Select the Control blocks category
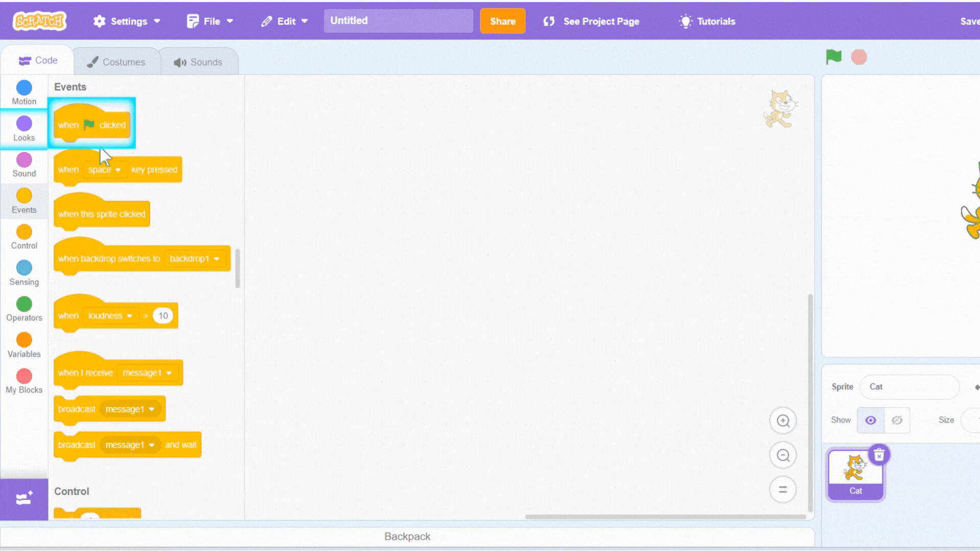Viewport: 980px width, 551px height. tap(23, 237)
